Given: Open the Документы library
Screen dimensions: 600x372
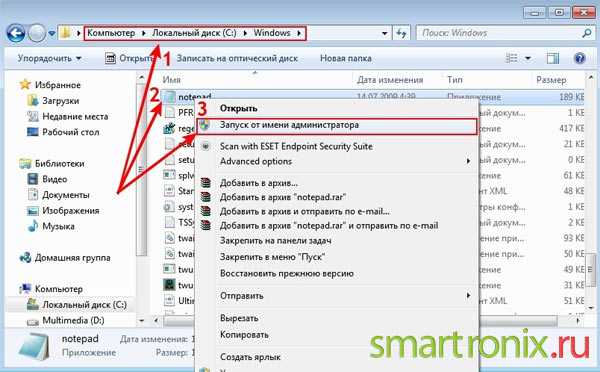Looking at the screenshot, I should pyautogui.click(x=65, y=195).
